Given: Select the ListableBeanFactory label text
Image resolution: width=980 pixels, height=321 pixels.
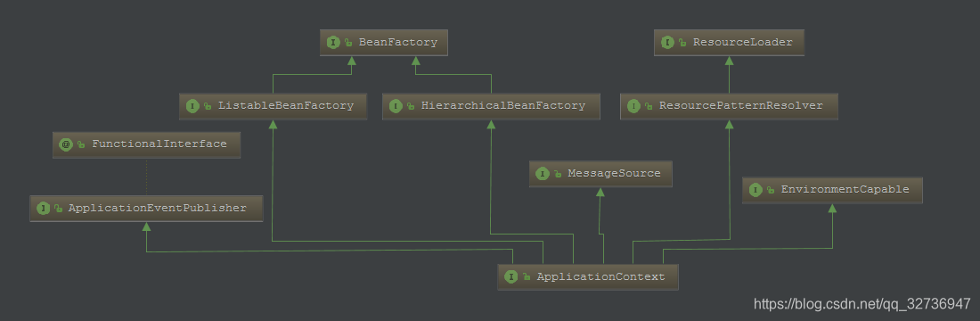Looking at the screenshot, I should (x=286, y=106).
